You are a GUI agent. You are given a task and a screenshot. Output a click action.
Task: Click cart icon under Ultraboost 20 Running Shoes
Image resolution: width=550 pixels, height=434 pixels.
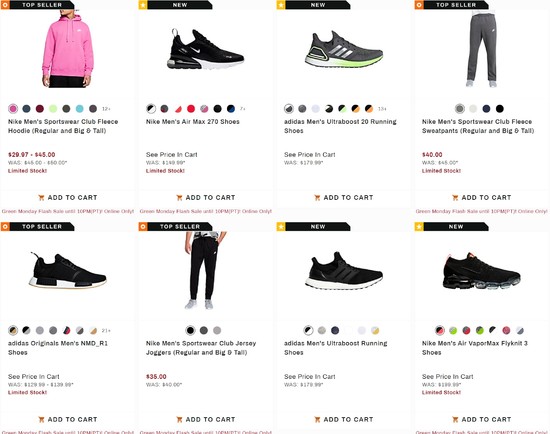317,198
